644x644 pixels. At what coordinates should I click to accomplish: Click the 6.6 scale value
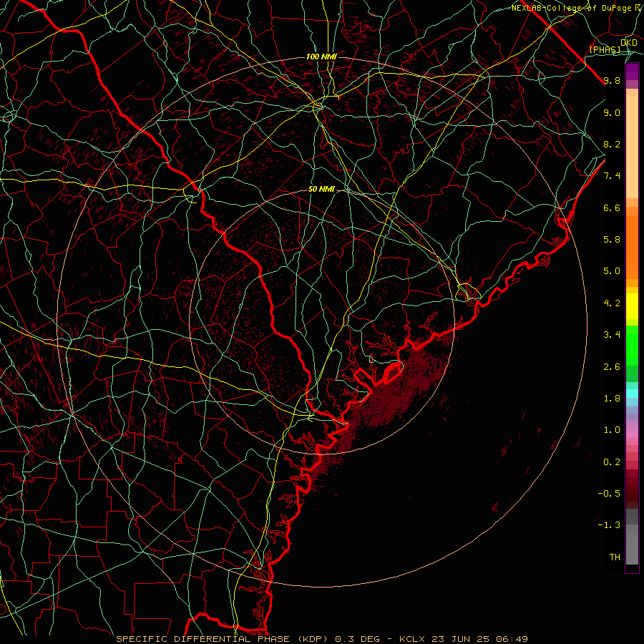tap(612, 208)
